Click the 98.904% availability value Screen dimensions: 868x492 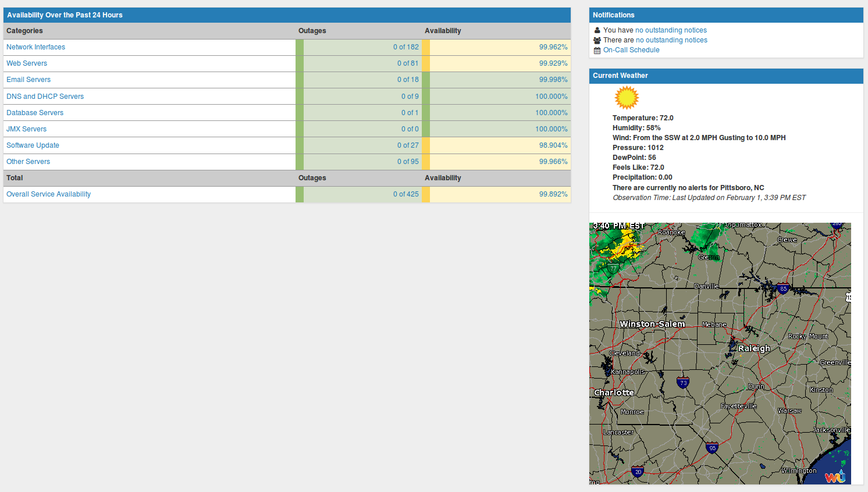(553, 145)
